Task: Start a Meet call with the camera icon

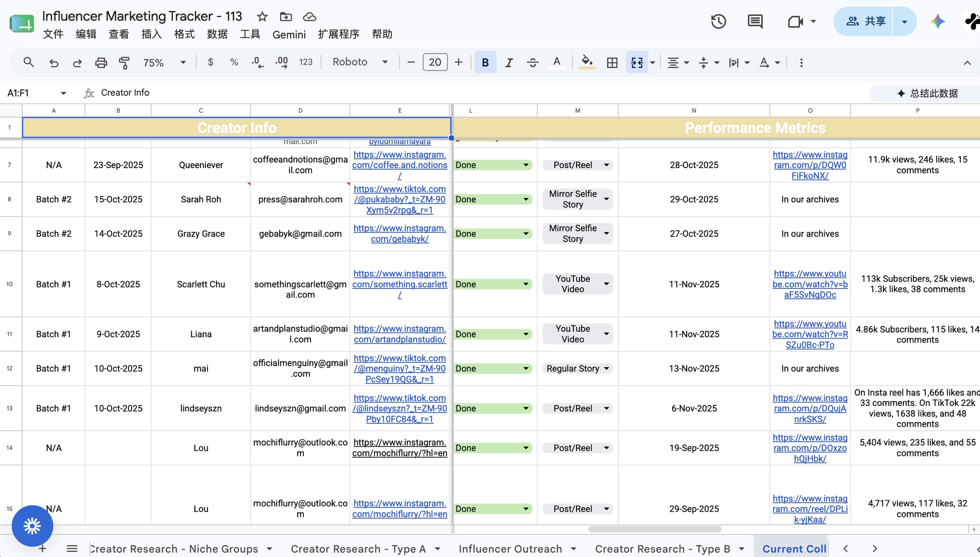Action: click(x=796, y=21)
